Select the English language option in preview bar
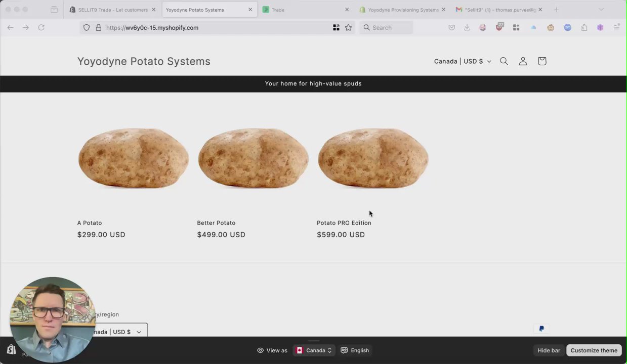Screen dimensions: 627x364 355,350
